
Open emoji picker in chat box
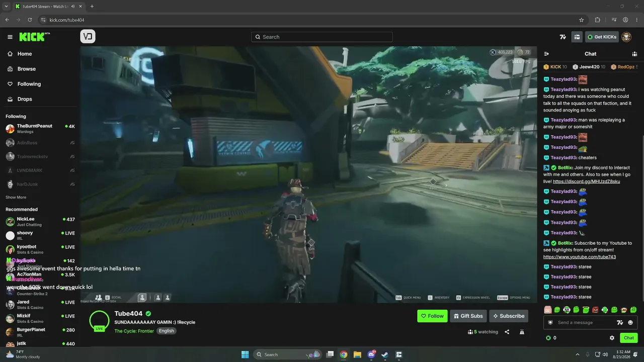(630, 323)
